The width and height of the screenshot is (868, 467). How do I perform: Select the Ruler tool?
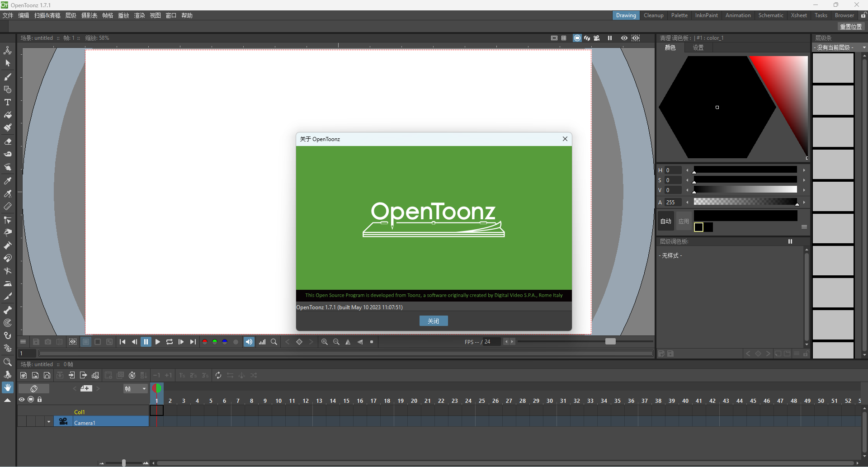[x=8, y=206]
